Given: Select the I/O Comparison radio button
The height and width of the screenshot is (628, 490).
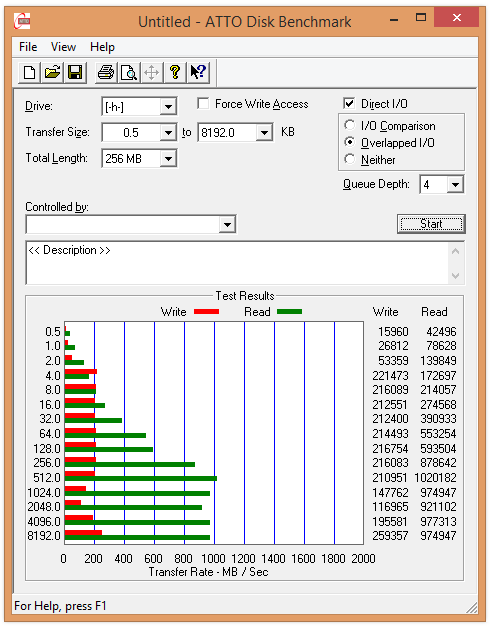Looking at the screenshot, I should (x=349, y=125).
